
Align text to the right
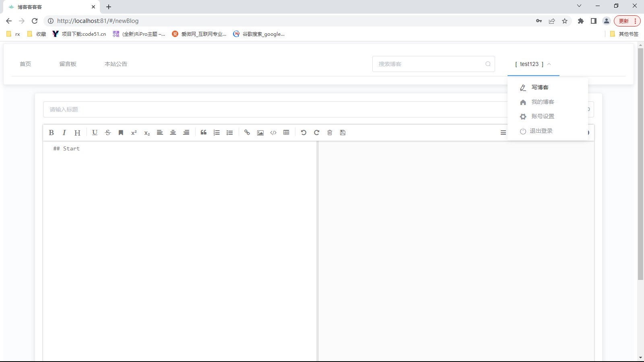click(x=186, y=133)
